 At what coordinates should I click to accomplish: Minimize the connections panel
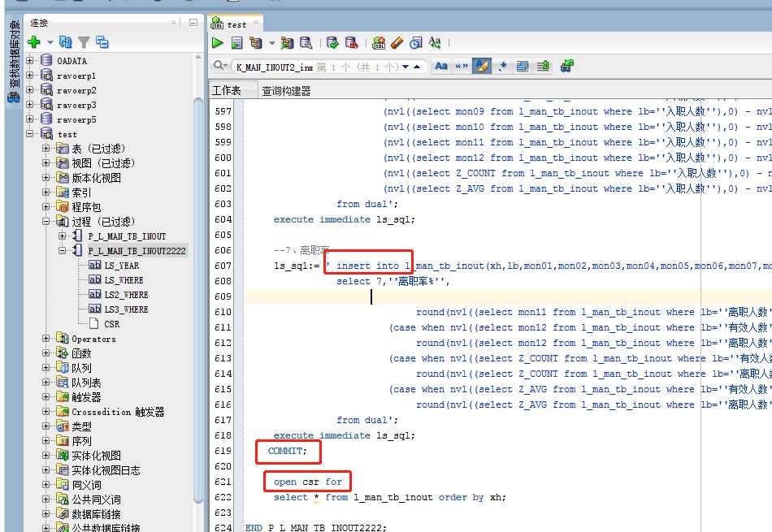click(193, 23)
